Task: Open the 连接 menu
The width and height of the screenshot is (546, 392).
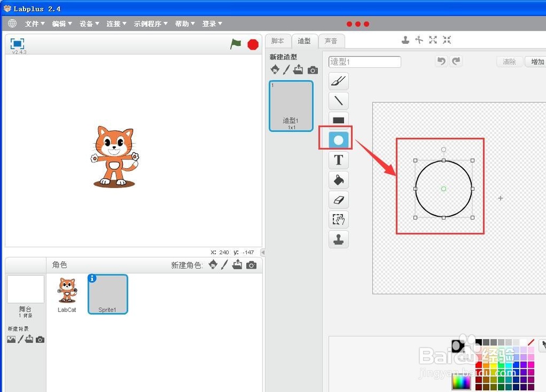Action: pos(116,23)
